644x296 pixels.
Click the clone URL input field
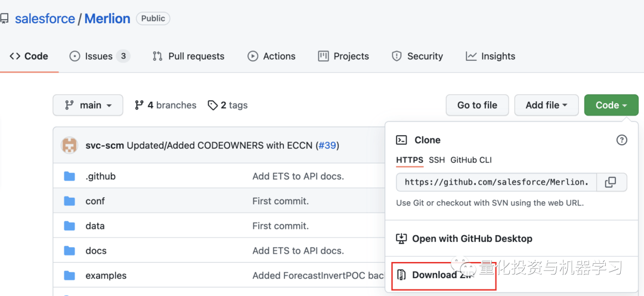tap(496, 182)
